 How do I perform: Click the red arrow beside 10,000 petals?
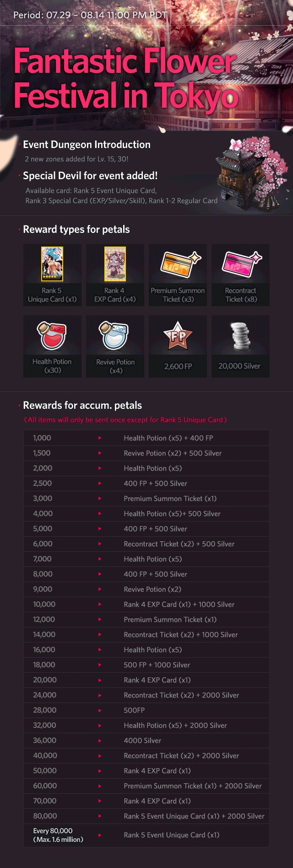[100, 604]
